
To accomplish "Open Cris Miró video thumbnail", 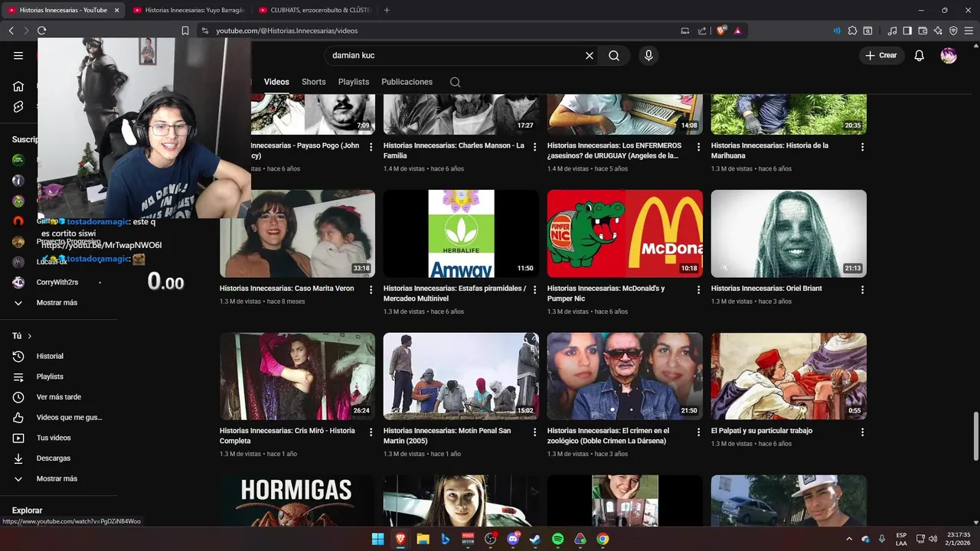I will tap(297, 376).
